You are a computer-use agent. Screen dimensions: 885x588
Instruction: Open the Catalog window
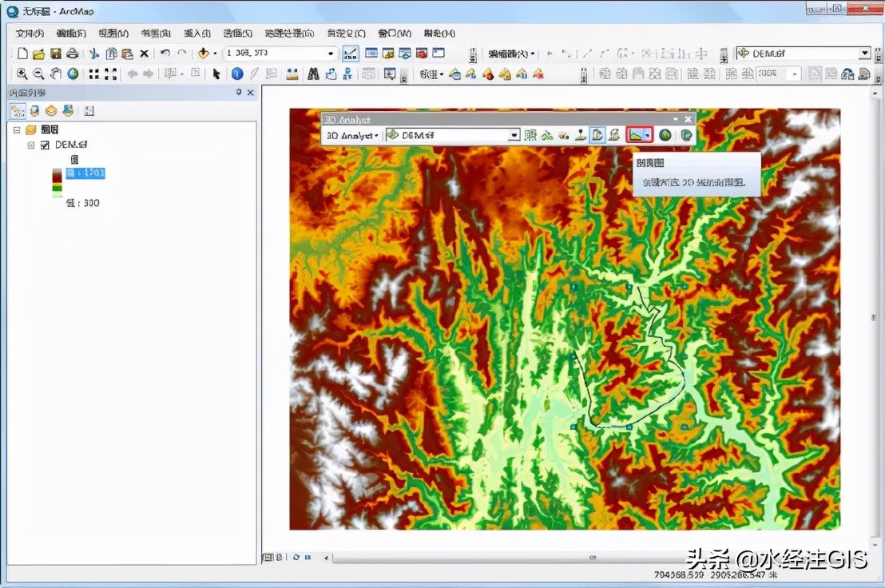pos(388,53)
